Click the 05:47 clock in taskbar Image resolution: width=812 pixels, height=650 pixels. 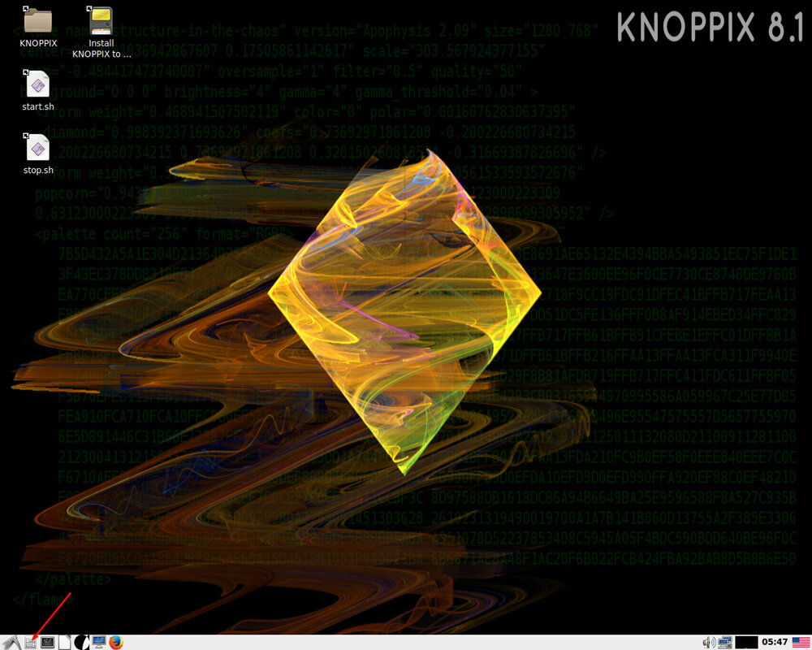click(775, 642)
